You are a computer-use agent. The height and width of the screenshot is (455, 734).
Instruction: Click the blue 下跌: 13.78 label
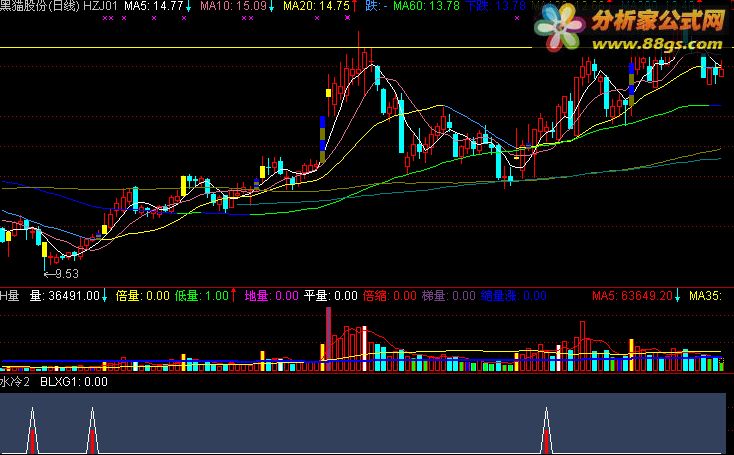(496, 6)
